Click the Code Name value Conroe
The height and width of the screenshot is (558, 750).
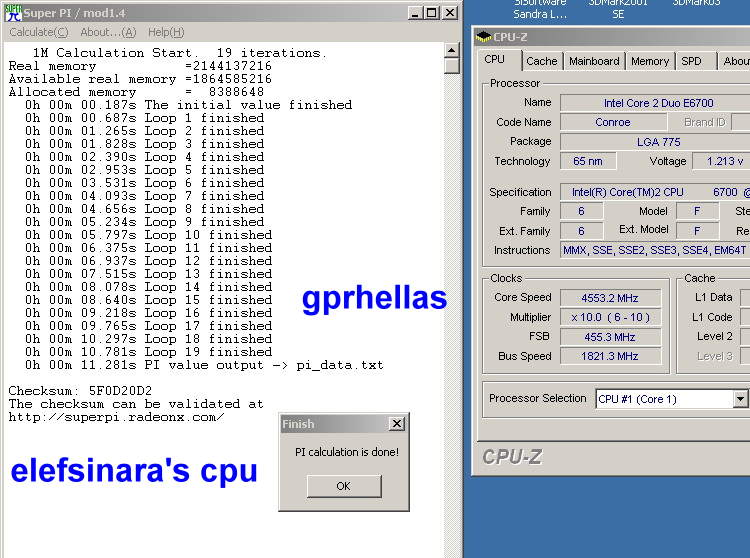click(613, 122)
